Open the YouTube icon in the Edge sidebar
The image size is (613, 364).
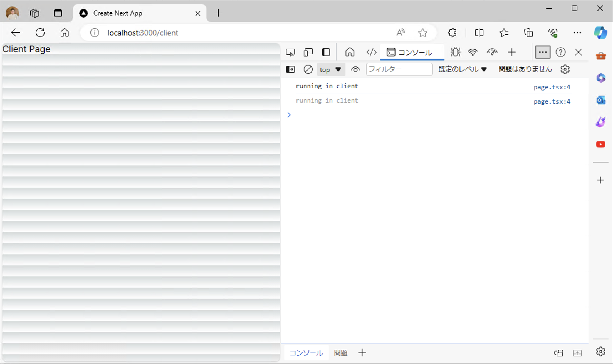pyautogui.click(x=600, y=144)
